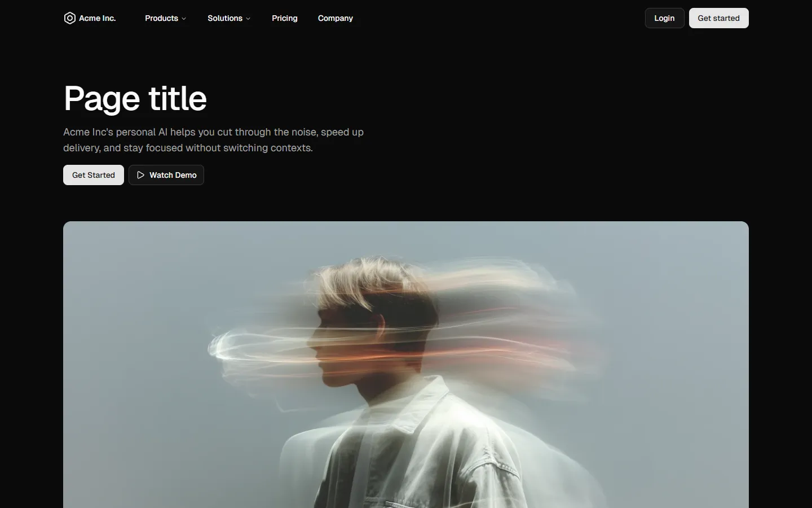The image size is (812, 508).
Task: Click the header Get started button
Action: pyautogui.click(x=719, y=18)
